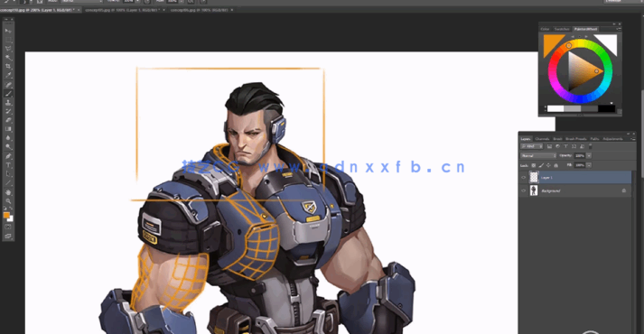Select the Lasso tool
The height and width of the screenshot is (334, 644).
[x=8, y=49]
